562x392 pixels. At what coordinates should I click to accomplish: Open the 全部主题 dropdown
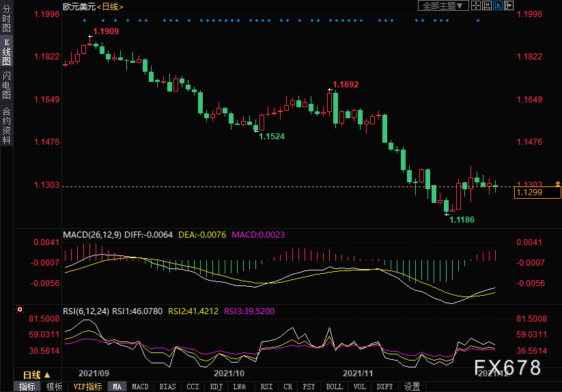443,5
